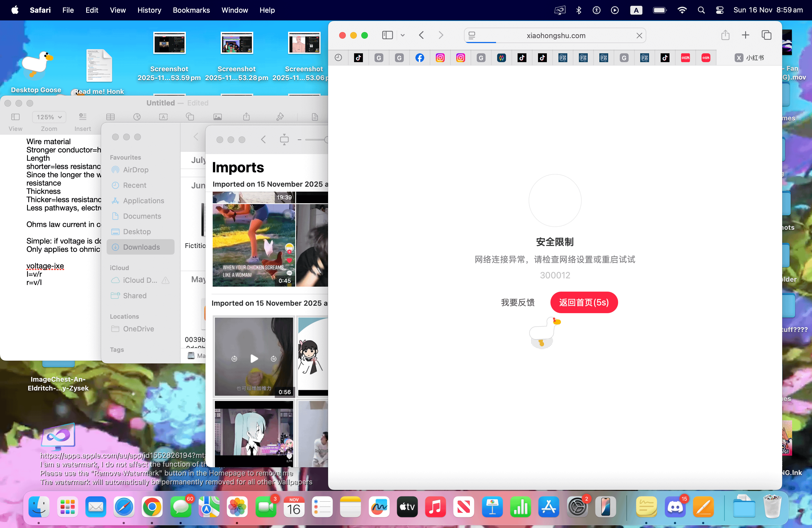Click the Shape icon in Pages toolbar

(190, 117)
